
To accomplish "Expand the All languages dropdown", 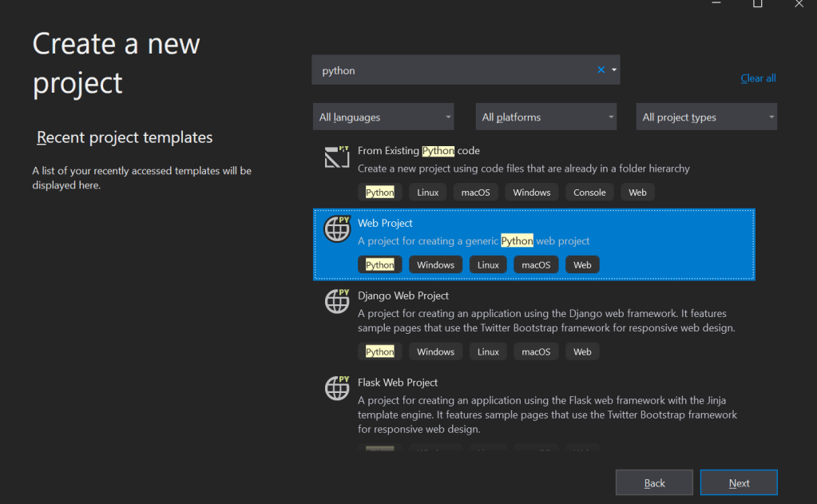I will (x=383, y=117).
